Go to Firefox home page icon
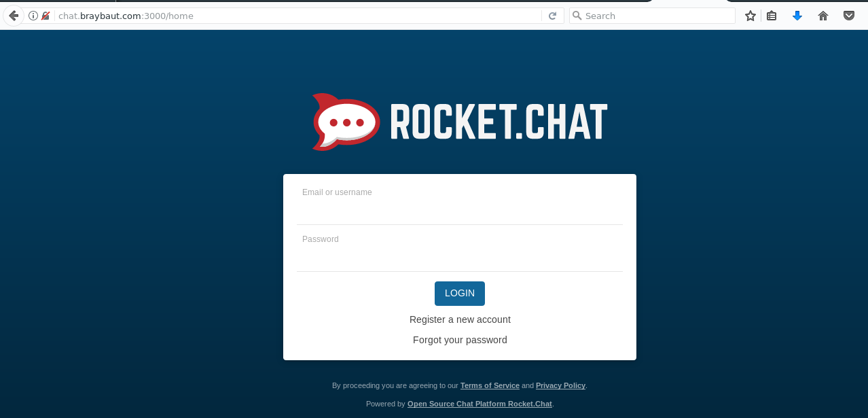Viewport: 868px width, 418px height. (823, 16)
